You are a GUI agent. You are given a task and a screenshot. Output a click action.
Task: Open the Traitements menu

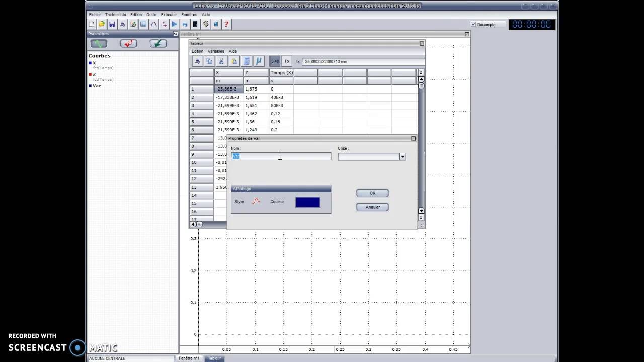(x=116, y=15)
